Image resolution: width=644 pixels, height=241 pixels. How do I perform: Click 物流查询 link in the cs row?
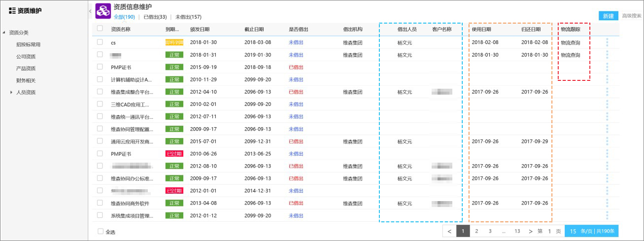tap(571, 42)
